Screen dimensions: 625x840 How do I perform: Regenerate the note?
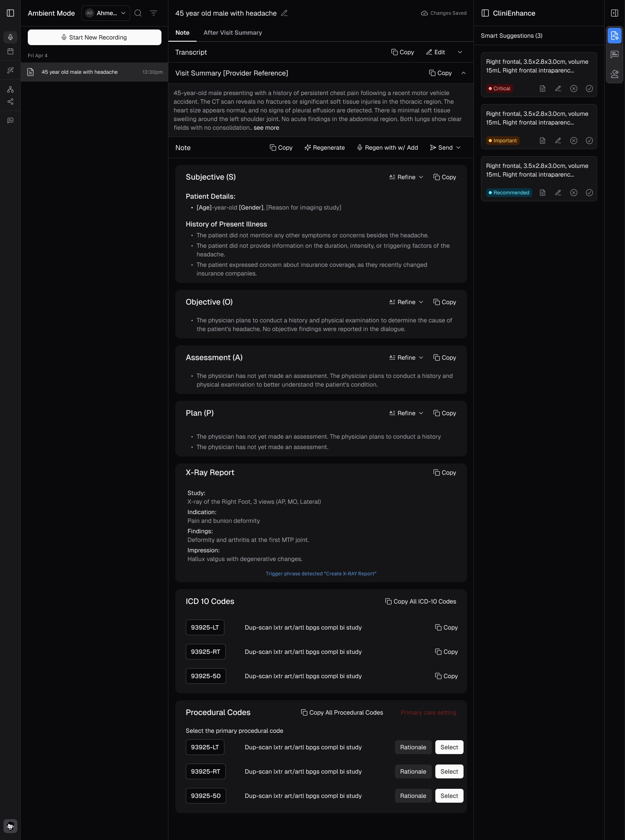[x=325, y=148]
